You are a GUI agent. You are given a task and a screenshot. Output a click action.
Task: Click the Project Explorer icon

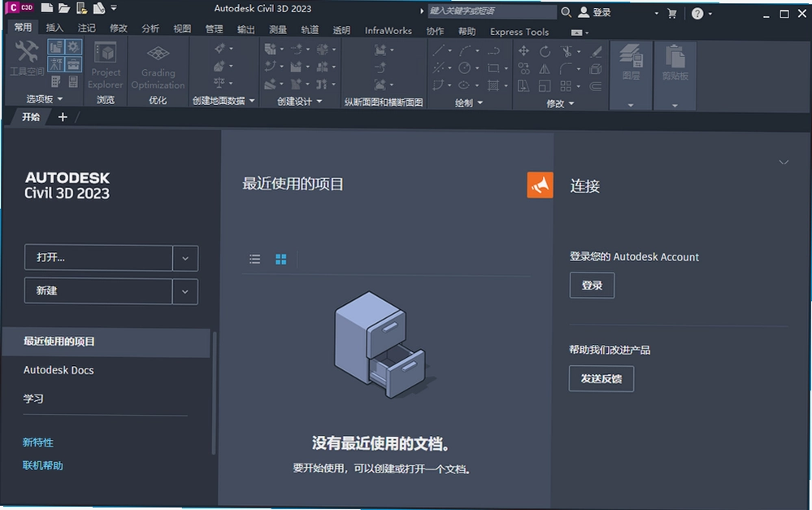106,65
